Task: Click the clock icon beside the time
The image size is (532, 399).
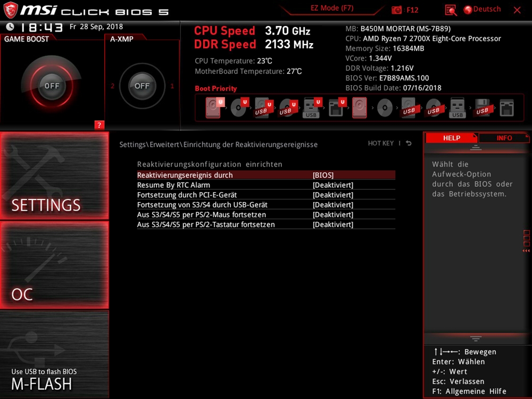Action: point(10,27)
